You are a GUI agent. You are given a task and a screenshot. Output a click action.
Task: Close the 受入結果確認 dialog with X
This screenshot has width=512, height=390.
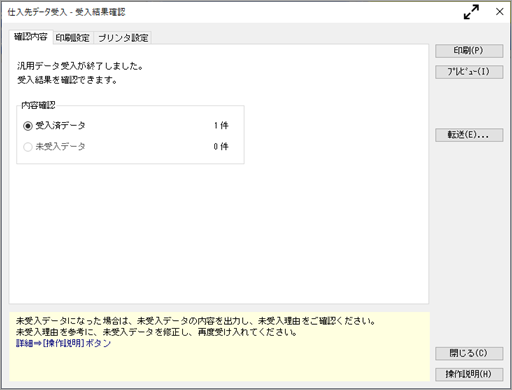499,12
